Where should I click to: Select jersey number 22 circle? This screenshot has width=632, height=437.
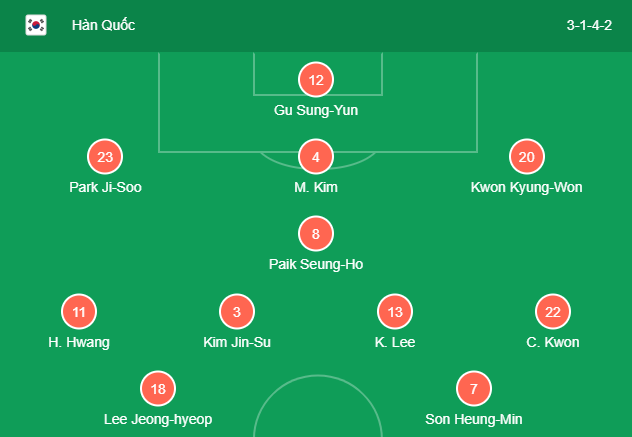click(553, 312)
